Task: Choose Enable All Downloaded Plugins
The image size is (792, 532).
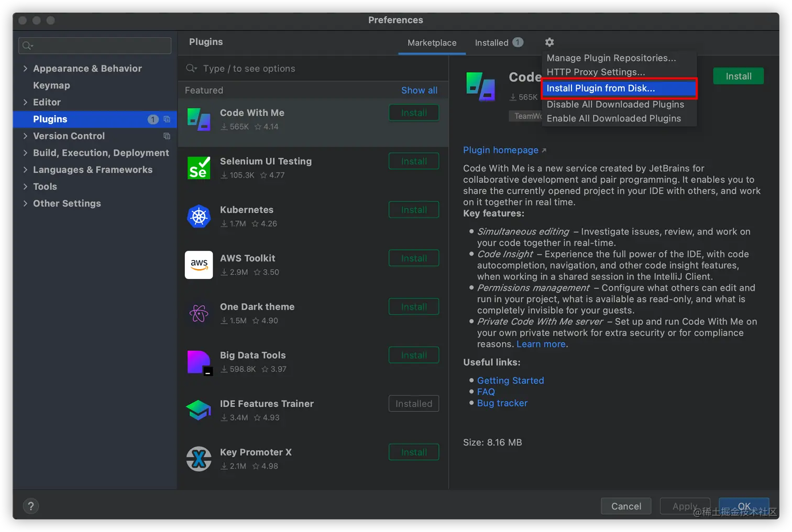Action: (619, 118)
